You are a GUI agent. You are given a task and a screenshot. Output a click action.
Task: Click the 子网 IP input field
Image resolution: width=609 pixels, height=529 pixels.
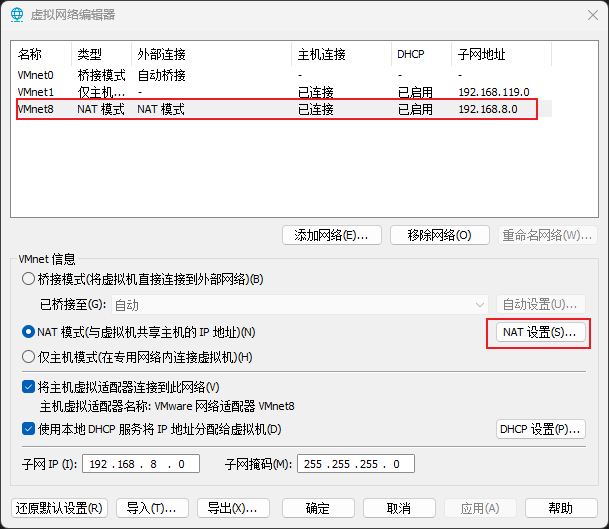point(143,464)
